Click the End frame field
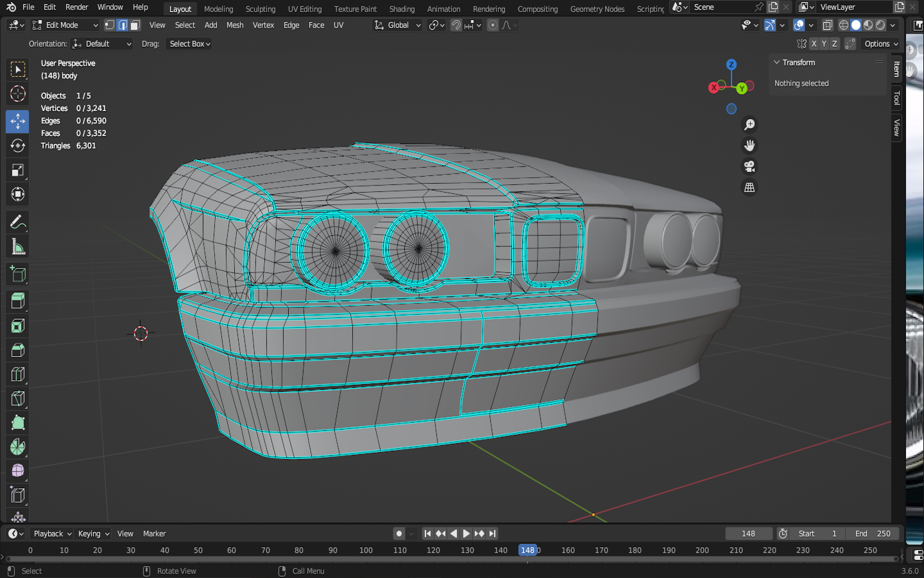The height and width of the screenshot is (578, 924). tap(873, 534)
